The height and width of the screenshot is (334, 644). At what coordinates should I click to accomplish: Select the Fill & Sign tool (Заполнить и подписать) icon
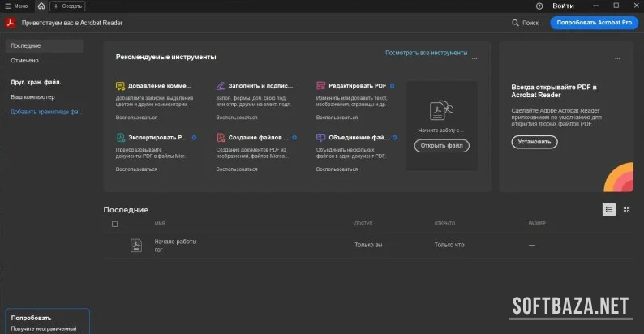click(x=221, y=86)
